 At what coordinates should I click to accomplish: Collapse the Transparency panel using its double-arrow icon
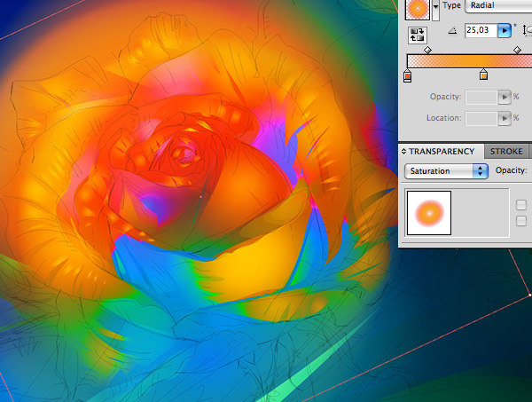pyautogui.click(x=403, y=152)
